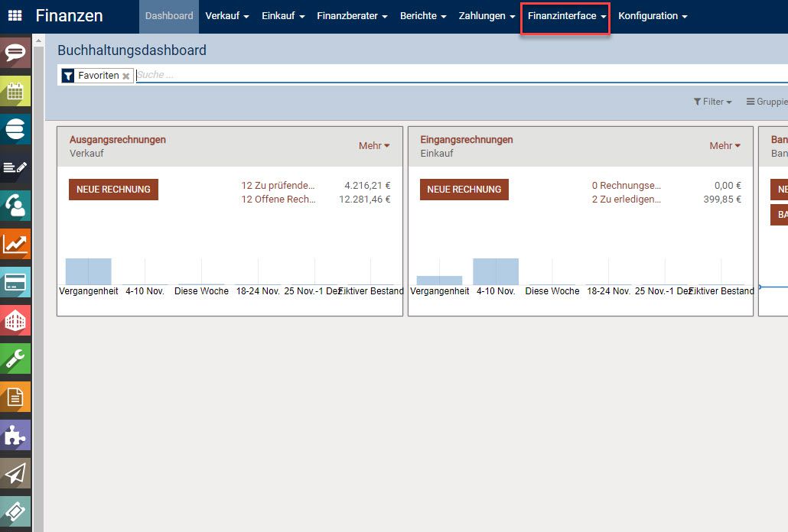Click Neue Rechnung under Eingangsrechnungen
Image resolution: width=788 pixels, height=532 pixels.
[464, 190]
